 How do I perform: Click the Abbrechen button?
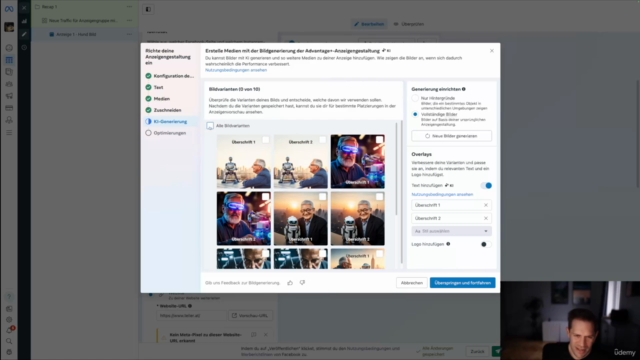pos(411,283)
